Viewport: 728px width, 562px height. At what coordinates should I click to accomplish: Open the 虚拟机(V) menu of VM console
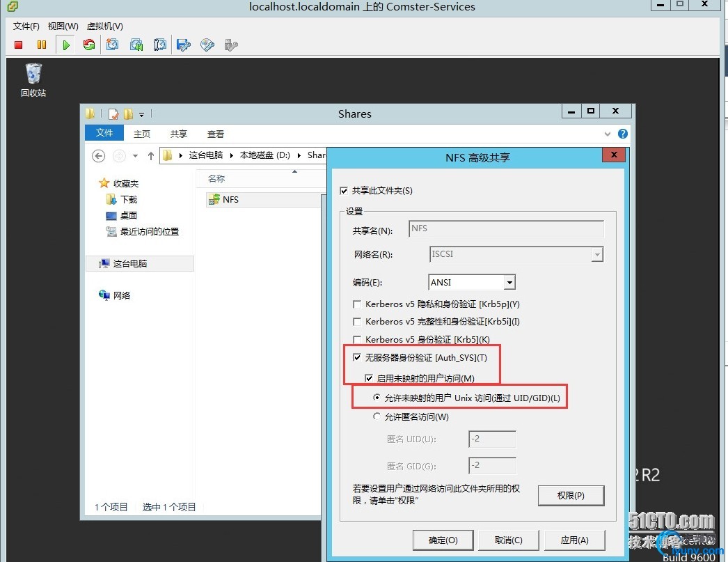(x=105, y=26)
